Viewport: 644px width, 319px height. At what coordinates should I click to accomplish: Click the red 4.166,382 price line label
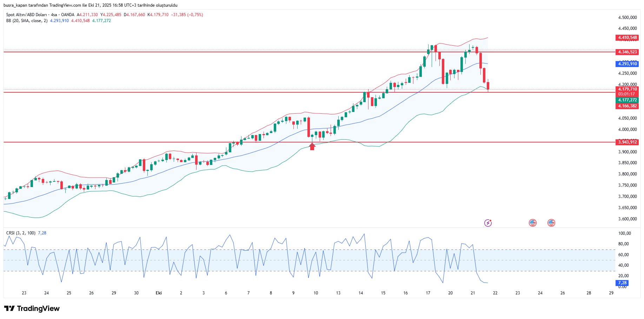[627, 106]
